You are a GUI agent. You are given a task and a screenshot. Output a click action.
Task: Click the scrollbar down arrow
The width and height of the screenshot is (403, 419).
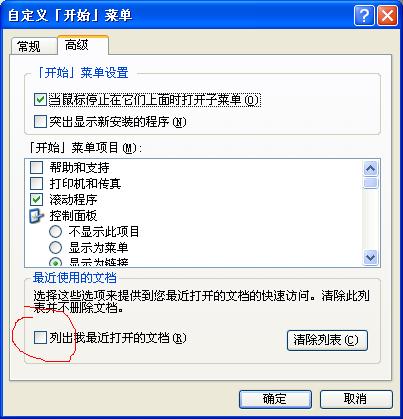coord(371,257)
